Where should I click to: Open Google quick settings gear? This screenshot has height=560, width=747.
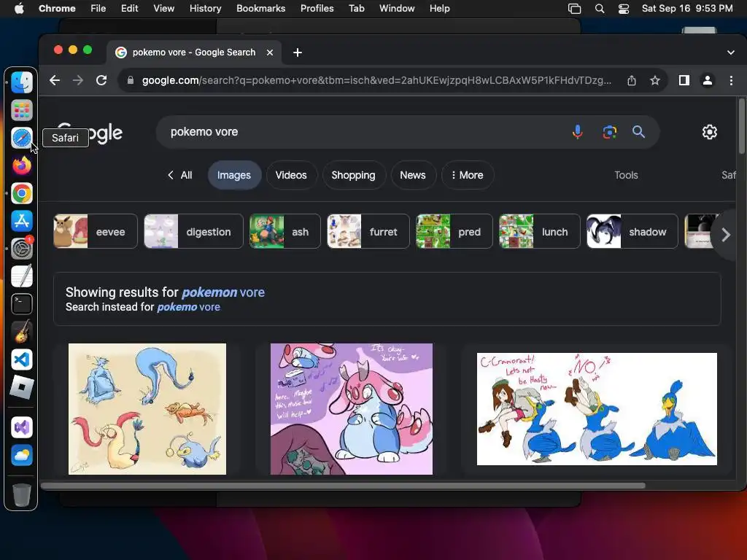pyautogui.click(x=709, y=132)
